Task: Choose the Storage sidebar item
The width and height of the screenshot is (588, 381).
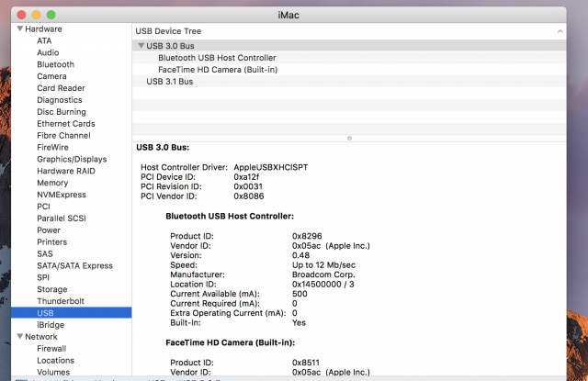Action: (x=51, y=289)
